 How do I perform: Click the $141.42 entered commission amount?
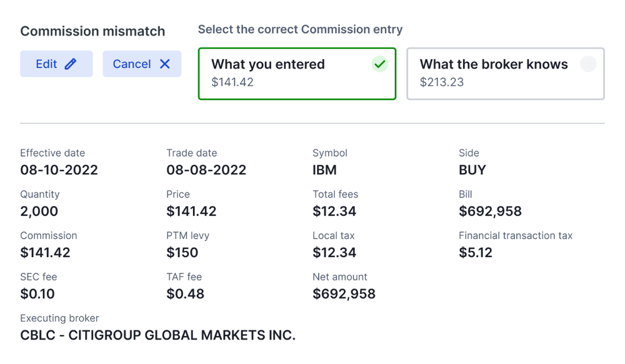(x=232, y=82)
